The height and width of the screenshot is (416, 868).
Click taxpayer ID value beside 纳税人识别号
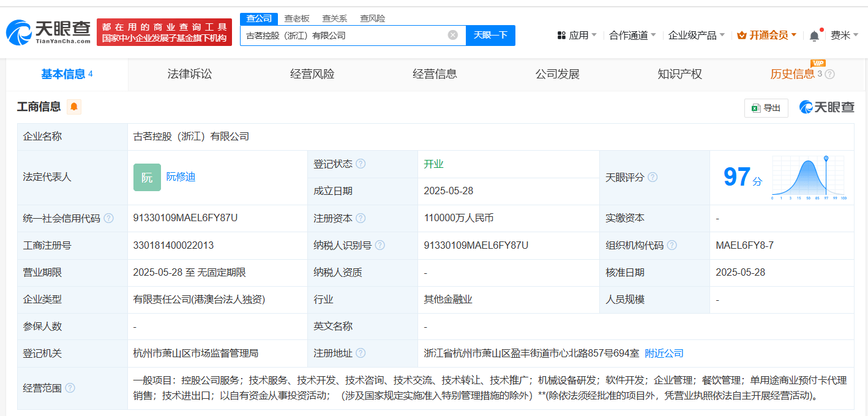pos(476,245)
